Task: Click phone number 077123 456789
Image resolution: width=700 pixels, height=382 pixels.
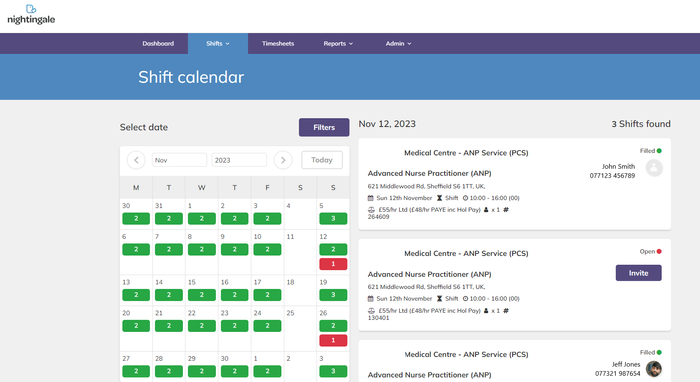Action: [x=612, y=175]
